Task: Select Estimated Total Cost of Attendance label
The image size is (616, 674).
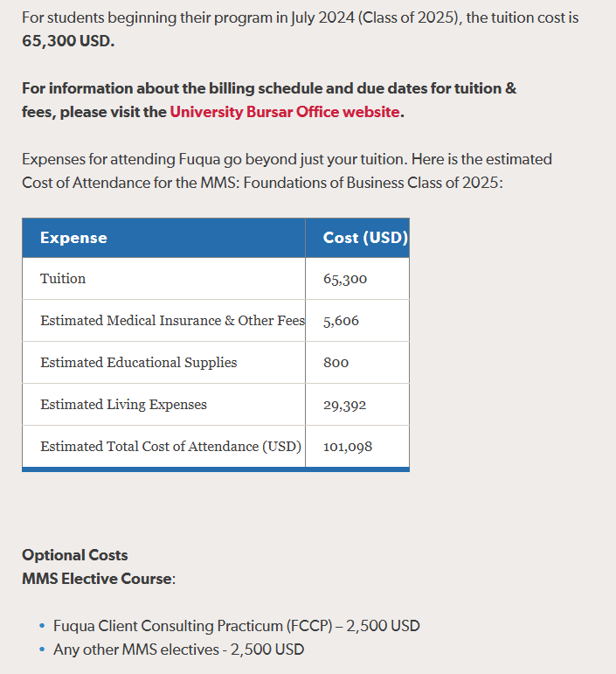Action: click(x=170, y=446)
